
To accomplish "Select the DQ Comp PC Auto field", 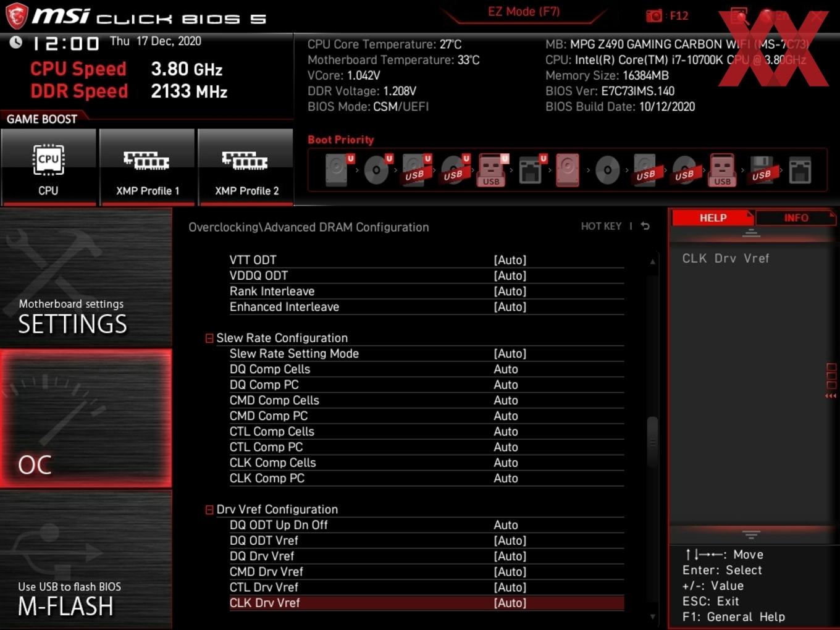I will click(x=506, y=385).
